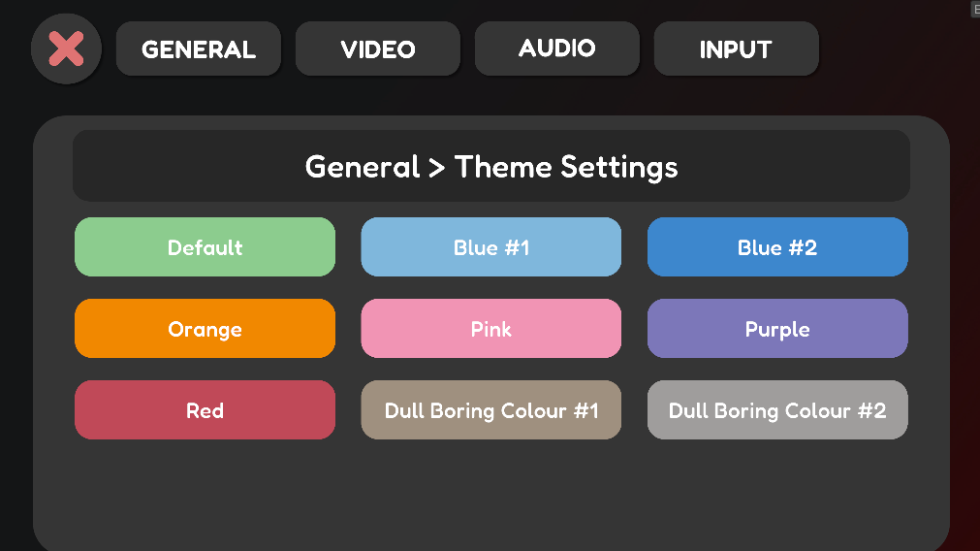This screenshot has width=980, height=551.
Task: Apply the Blue #2 theme
Action: click(x=777, y=247)
